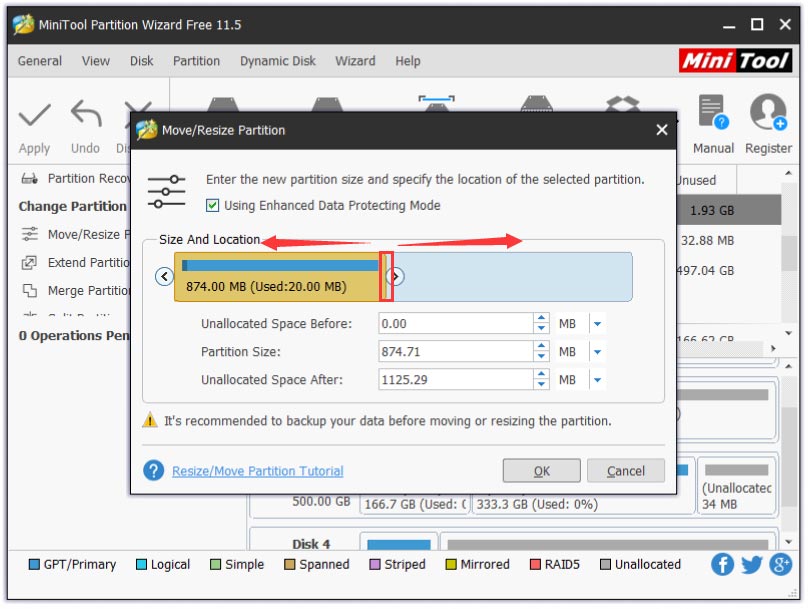Open the Dynamic Disk menu
This screenshot has height=609, width=808.
[278, 61]
